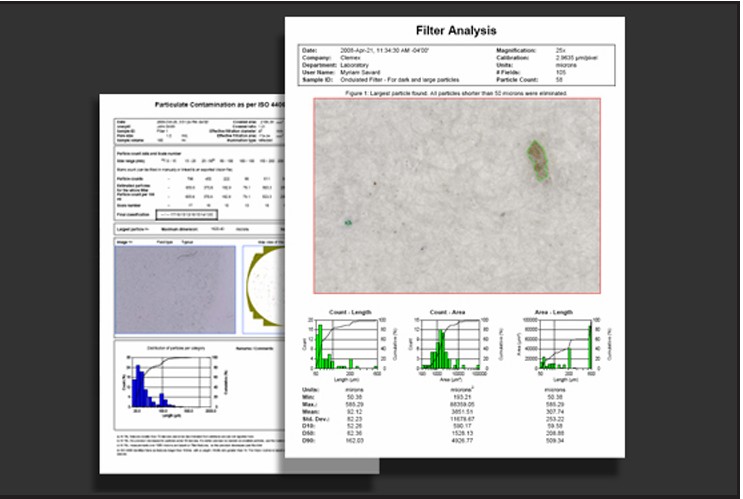
Task: Click the red-bordered filter micrograph image
Action: (x=457, y=196)
